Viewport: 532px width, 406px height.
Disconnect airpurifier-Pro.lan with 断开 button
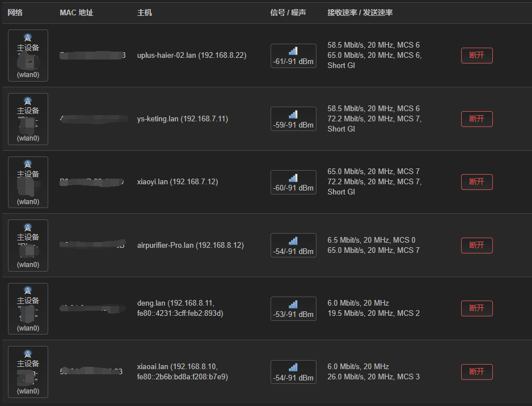[x=476, y=245]
